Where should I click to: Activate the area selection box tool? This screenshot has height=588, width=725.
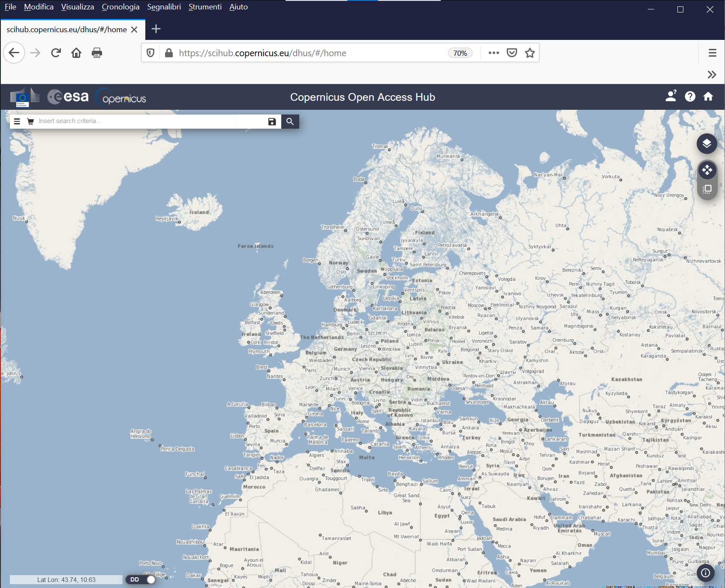[x=707, y=189]
